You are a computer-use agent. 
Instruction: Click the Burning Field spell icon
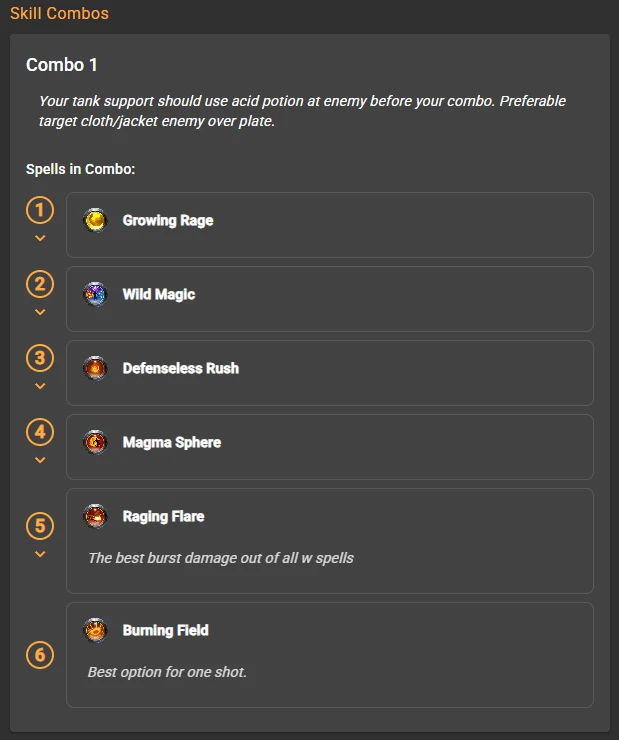[95, 630]
